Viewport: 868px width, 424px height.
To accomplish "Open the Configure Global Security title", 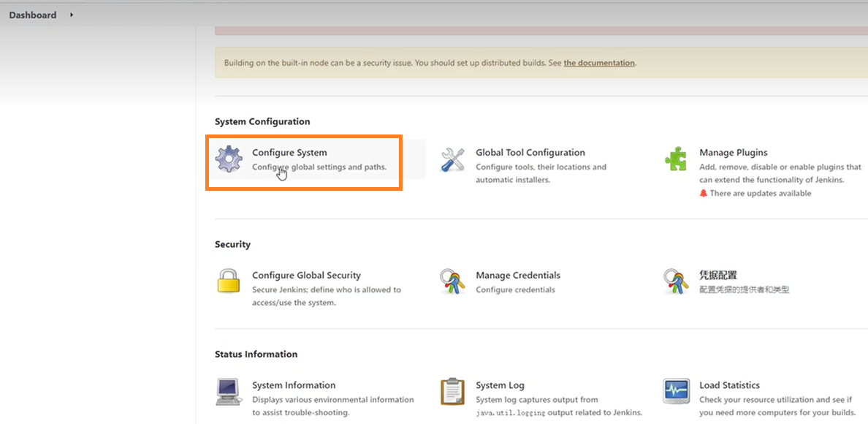I will pos(306,275).
